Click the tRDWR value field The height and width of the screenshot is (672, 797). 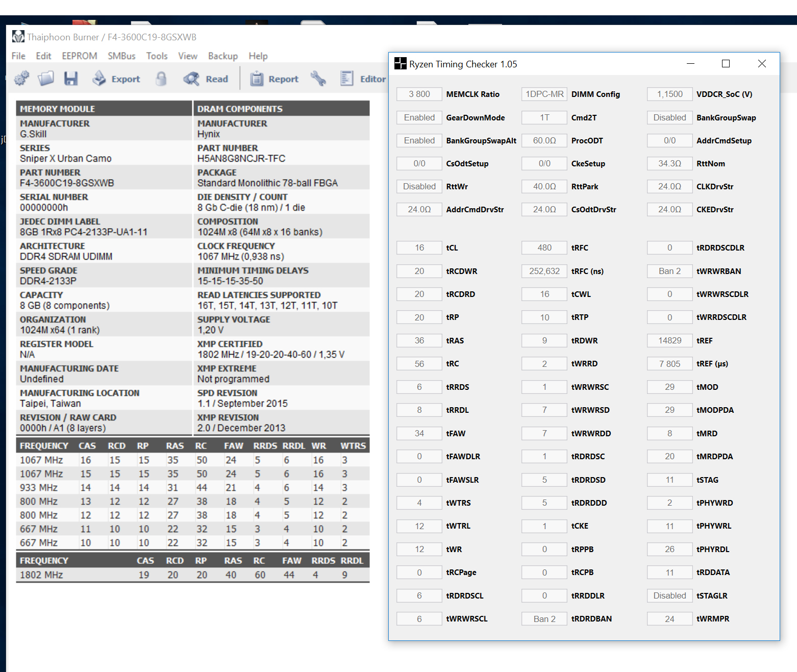544,340
